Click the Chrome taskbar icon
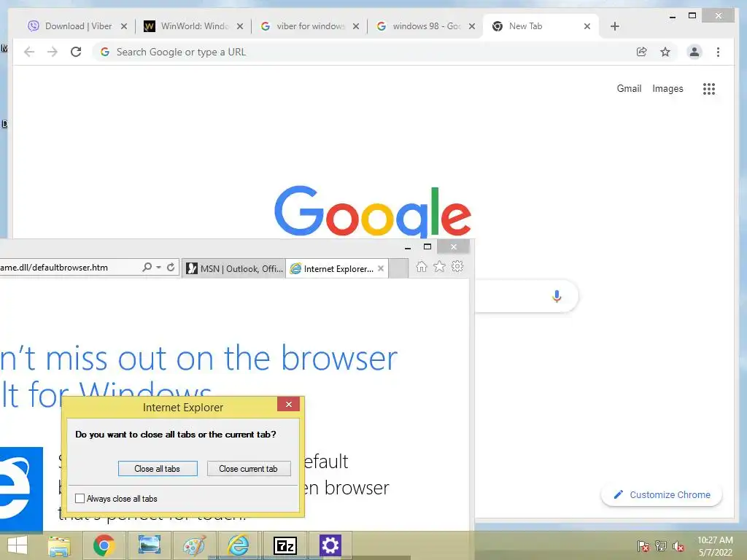747x560 pixels. point(104,545)
